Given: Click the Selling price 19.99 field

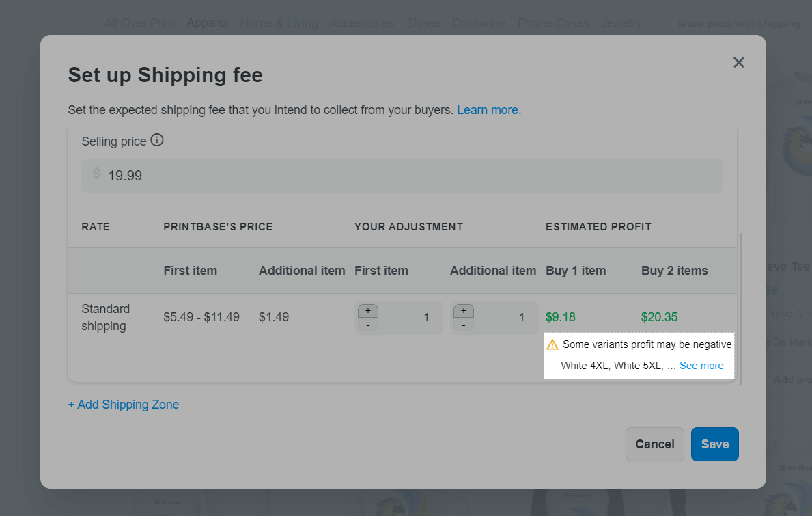Looking at the screenshot, I should pos(410,176).
